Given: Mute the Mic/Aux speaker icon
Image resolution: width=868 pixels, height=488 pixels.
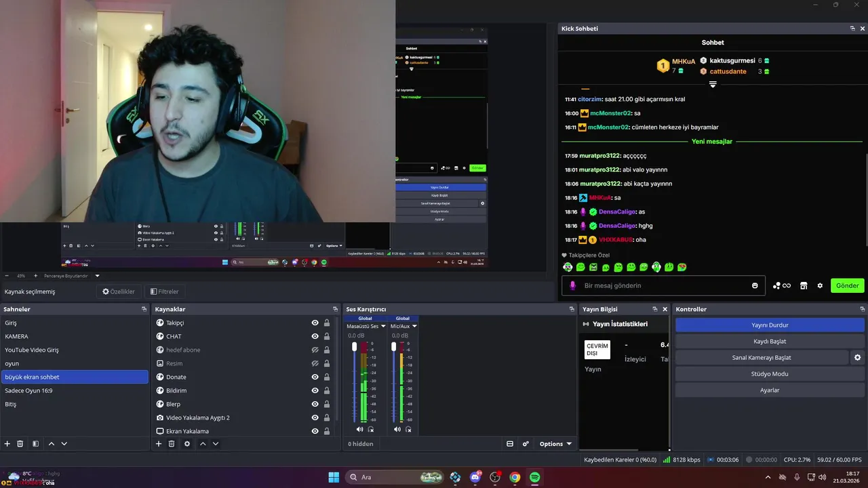Looking at the screenshot, I should click(397, 429).
